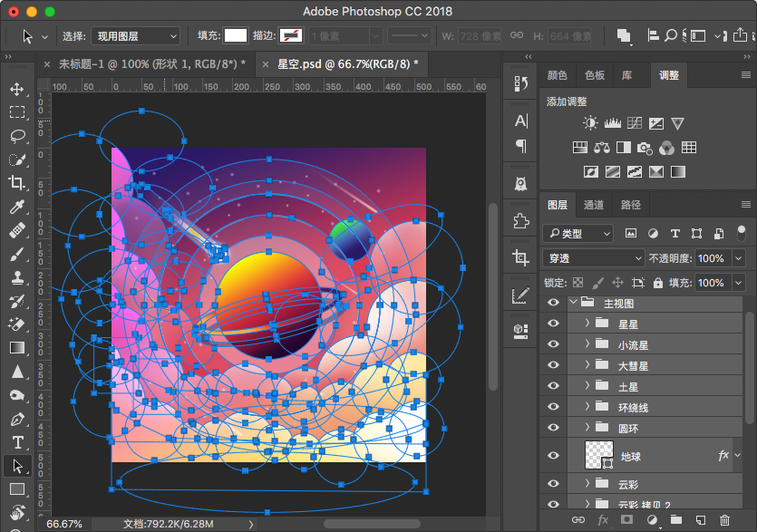Screen dimensions: 757x532
Task: Click the add layer style fx button
Action: pos(603,520)
